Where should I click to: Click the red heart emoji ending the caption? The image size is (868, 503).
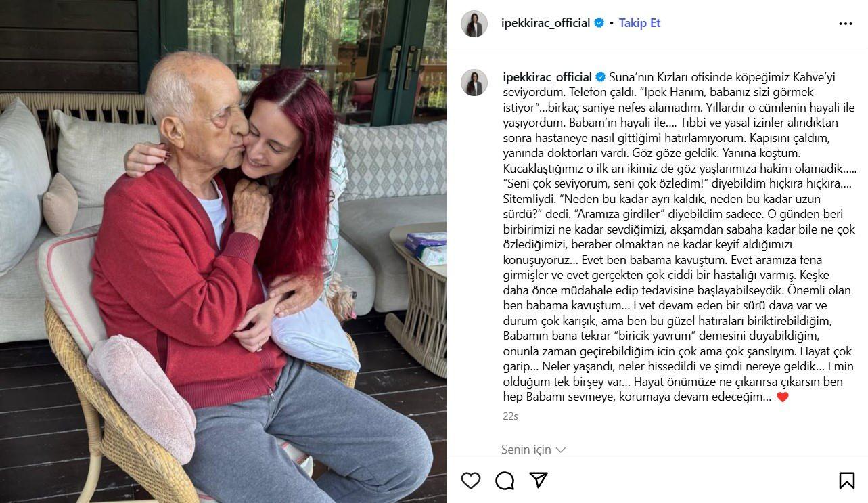782,397
